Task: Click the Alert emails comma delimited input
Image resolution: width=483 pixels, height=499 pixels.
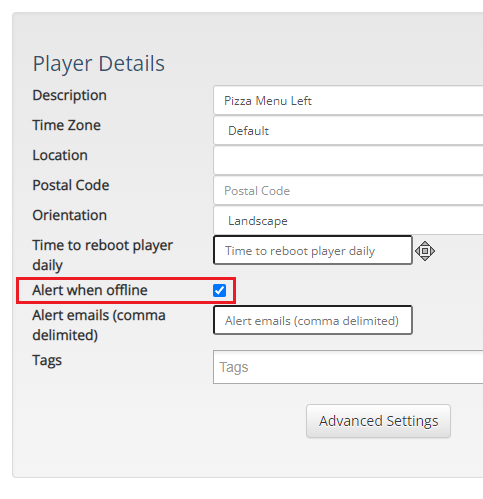Action: click(x=313, y=320)
